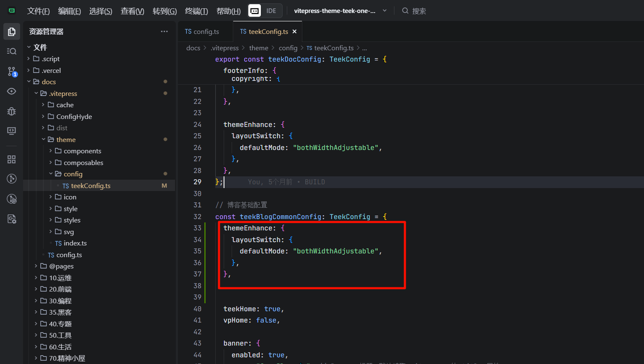Open the 查看(V) menu
The height and width of the screenshot is (364, 644).
(x=132, y=11)
